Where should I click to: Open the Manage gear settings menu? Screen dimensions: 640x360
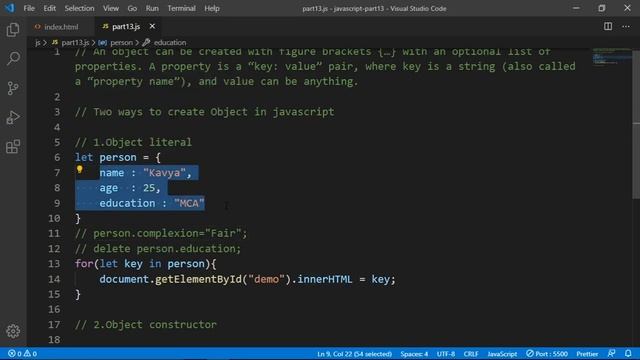(x=13, y=331)
